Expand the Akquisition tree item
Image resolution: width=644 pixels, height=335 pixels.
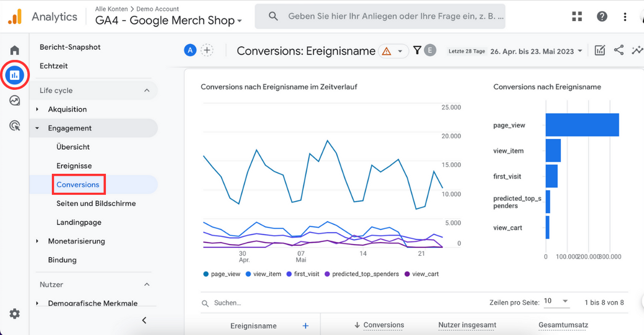(37, 109)
